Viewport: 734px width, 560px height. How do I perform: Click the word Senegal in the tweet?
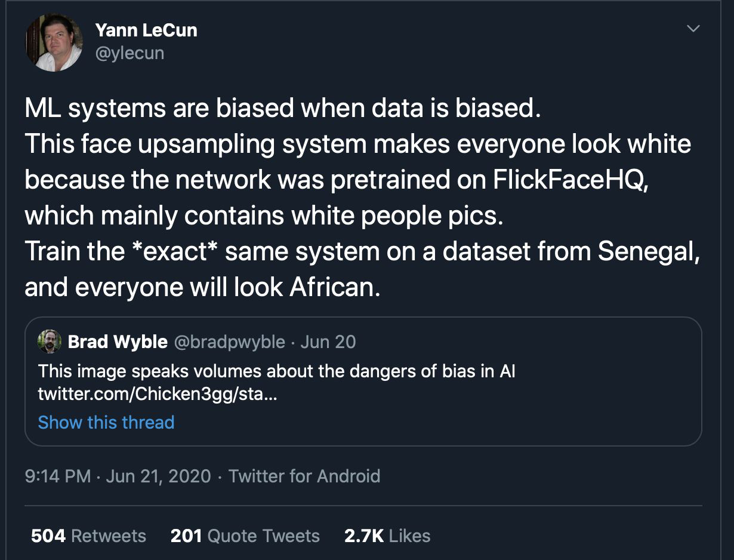click(648, 251)
